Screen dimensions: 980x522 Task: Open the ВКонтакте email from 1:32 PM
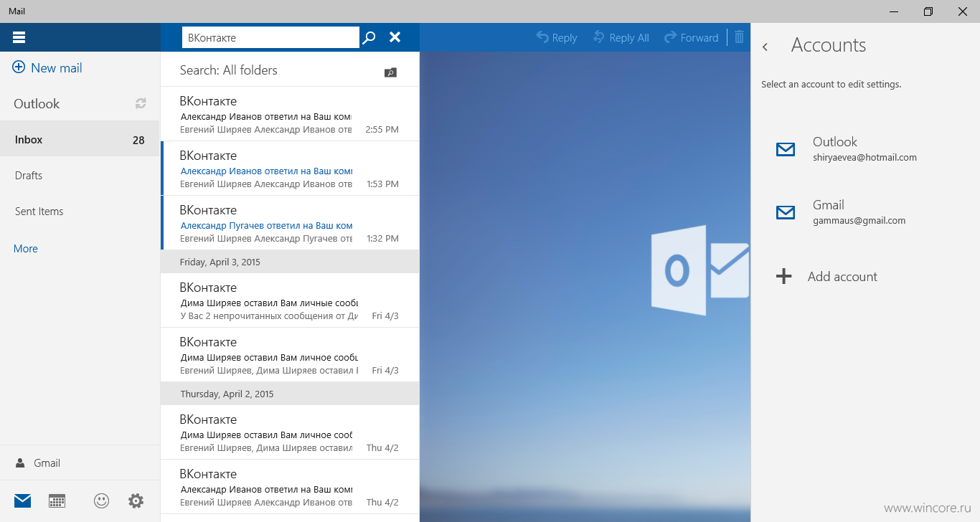pyautogui.click(x=290, y=223)
